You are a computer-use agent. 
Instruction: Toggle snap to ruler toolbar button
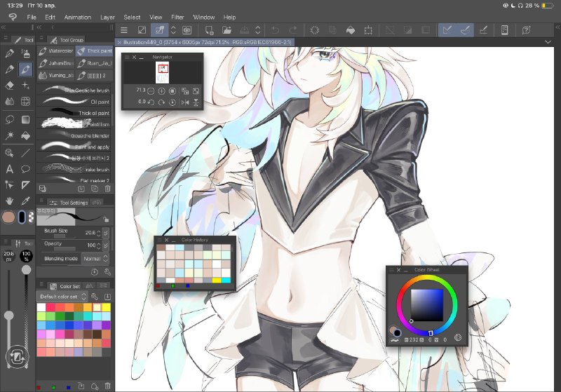447,30
